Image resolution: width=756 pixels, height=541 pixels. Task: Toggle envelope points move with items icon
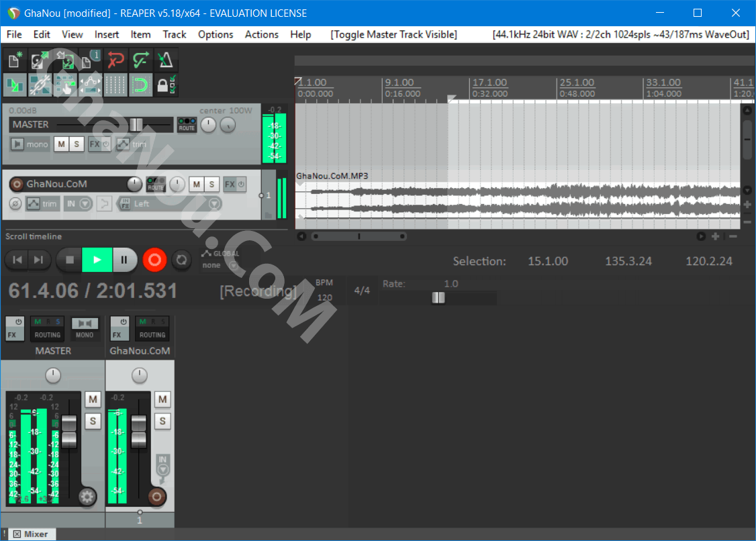(90, 85)
